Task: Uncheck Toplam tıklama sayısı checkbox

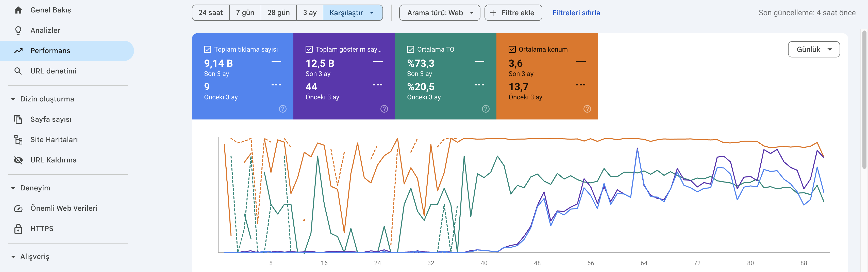Action: tap(208, 49)
